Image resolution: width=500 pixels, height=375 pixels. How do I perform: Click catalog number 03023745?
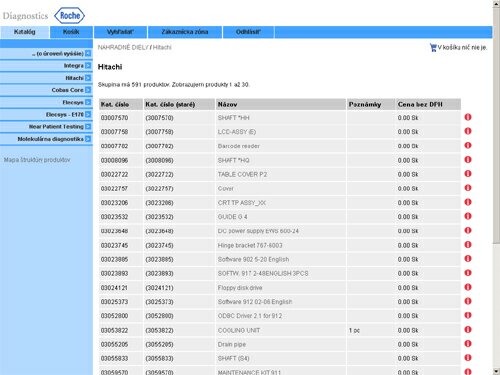pos(114,245)
